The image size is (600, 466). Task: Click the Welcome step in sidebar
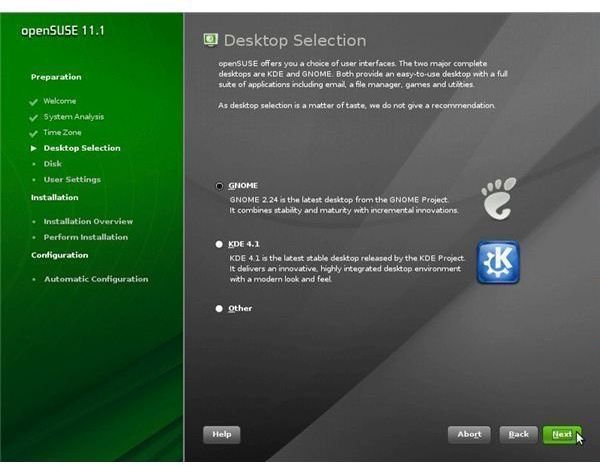[x=60, y=101]
